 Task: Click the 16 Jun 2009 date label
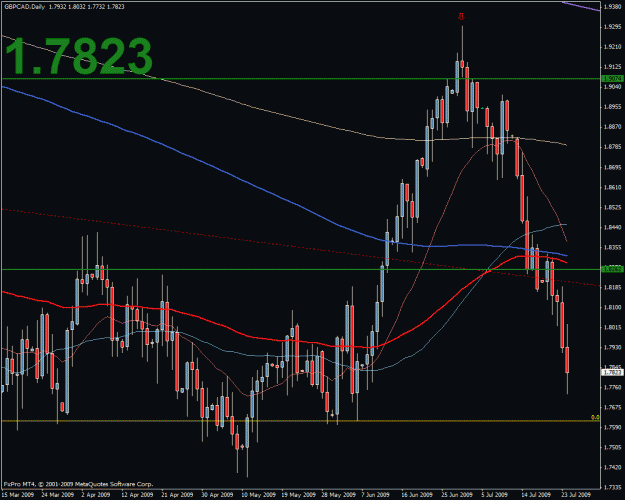pos(417,495)
